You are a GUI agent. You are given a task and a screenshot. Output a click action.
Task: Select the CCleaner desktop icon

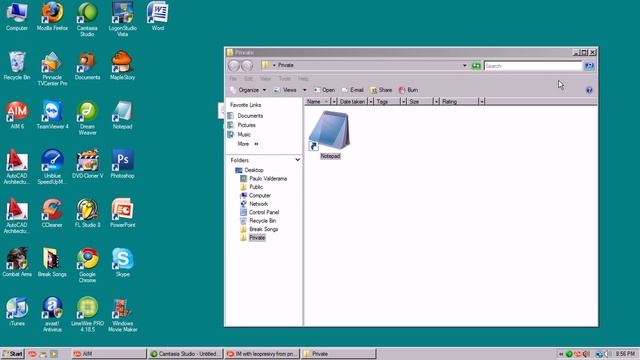point(52,213)
